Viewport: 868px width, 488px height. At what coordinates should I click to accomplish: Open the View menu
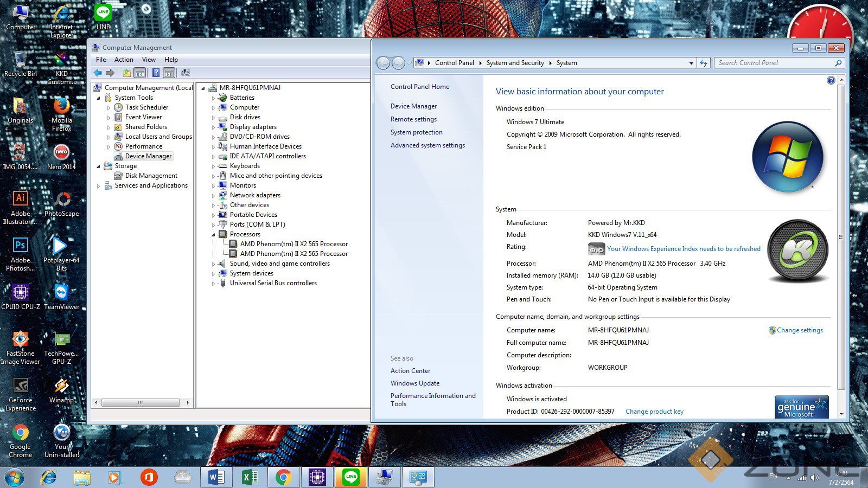pos(149,60)
